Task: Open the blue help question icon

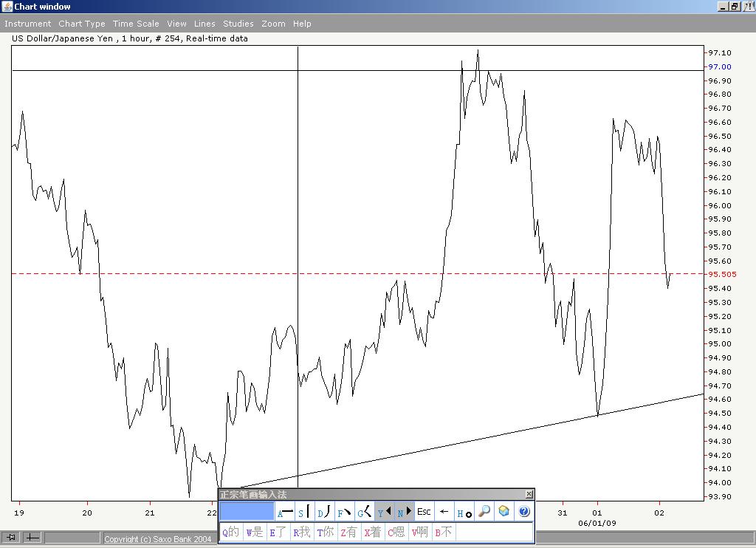Action: tap(524, 512)
